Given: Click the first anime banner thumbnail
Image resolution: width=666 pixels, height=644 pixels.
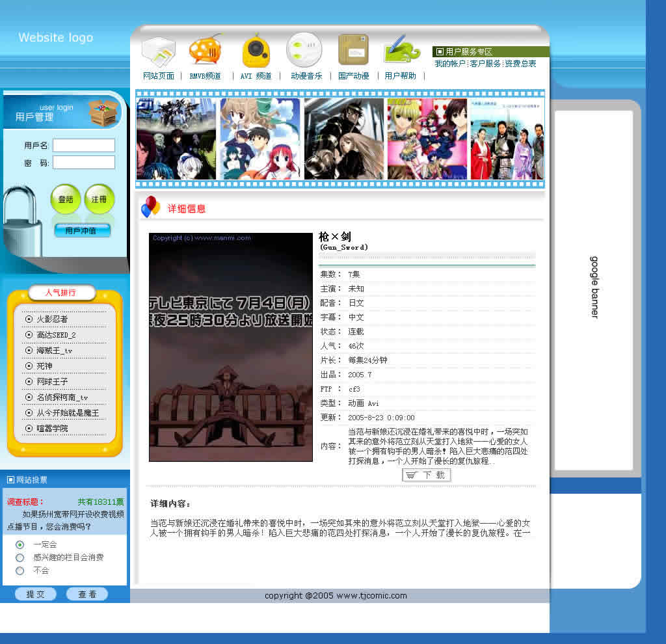Looking at the screenshot, I should click(176, 139).
